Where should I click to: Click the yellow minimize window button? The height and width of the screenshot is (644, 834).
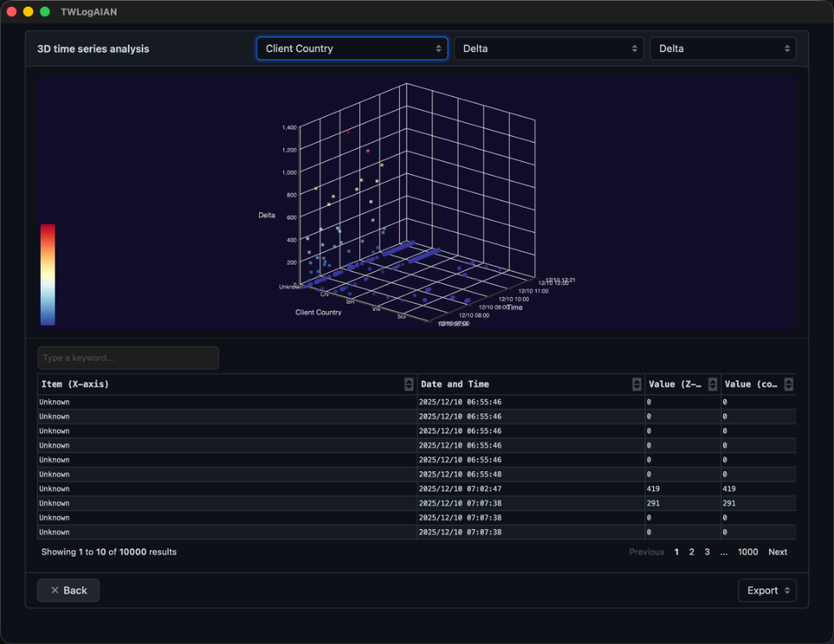point(29,11)
